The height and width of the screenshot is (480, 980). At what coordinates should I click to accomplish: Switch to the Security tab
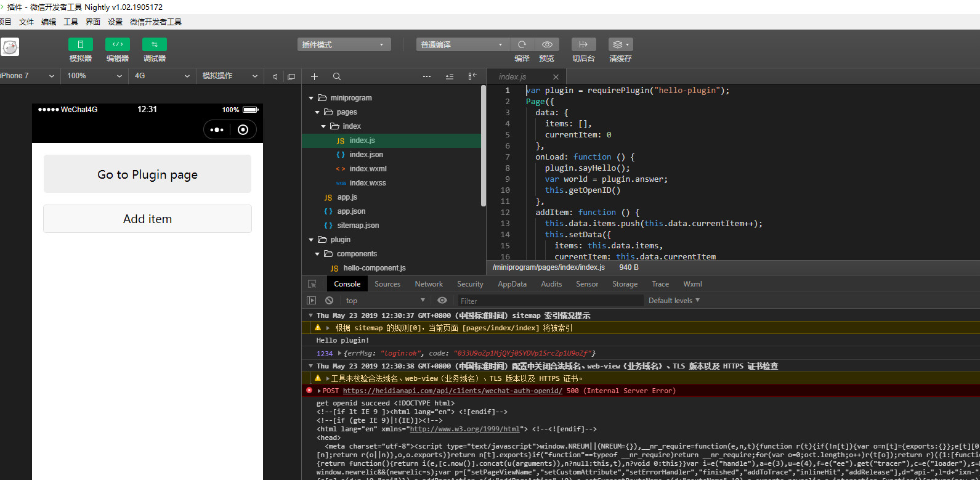(470, 284)
